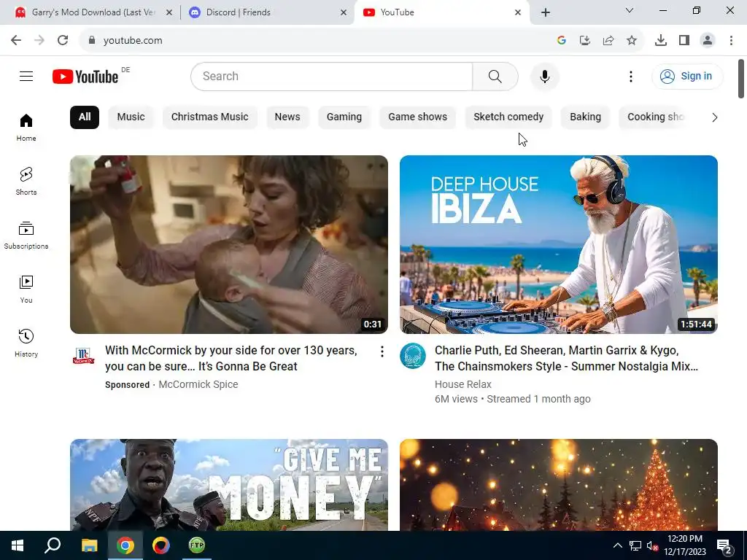Viewport: 747px width, 560px height.
Task: Open the McCormick sponsored video thumbnail
Action: [228, 244]
